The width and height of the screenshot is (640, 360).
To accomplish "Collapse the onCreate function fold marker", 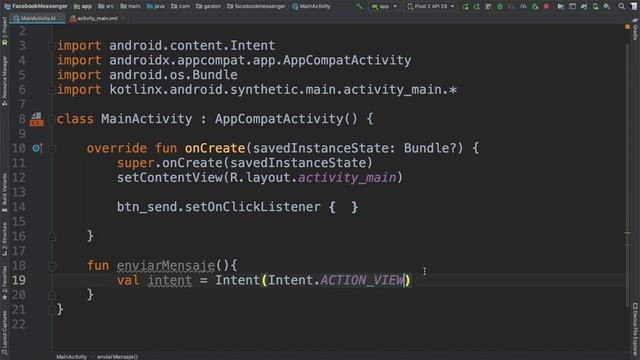I will (x=51, y=149).
